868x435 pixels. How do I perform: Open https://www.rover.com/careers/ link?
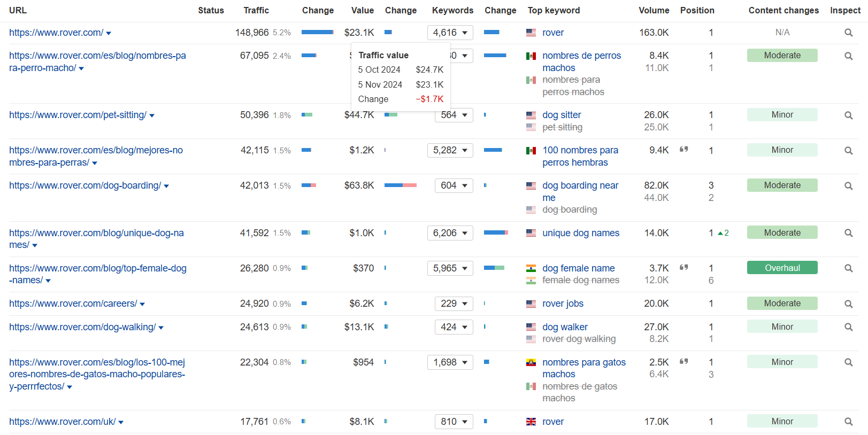[73, 304]
